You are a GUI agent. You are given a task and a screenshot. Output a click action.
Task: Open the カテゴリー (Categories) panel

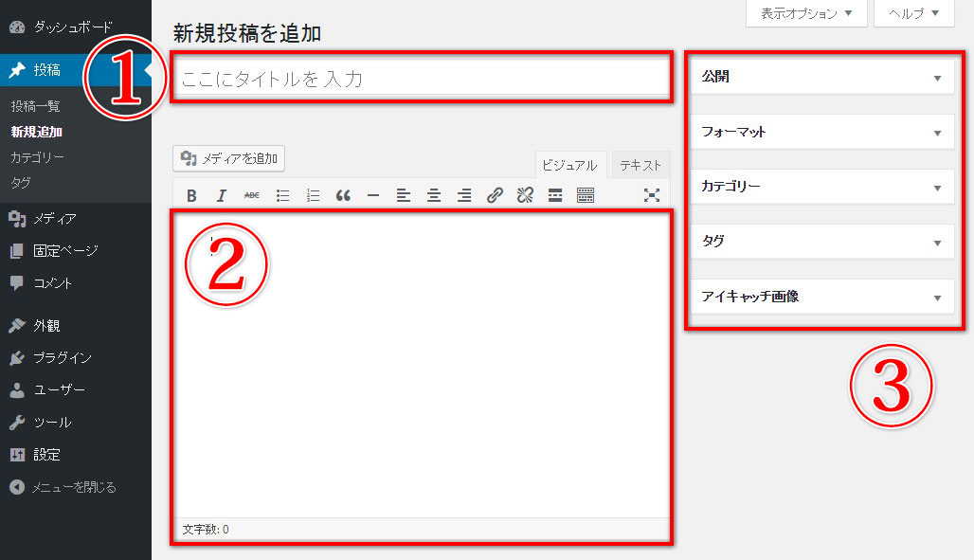(x=821, y=187)
